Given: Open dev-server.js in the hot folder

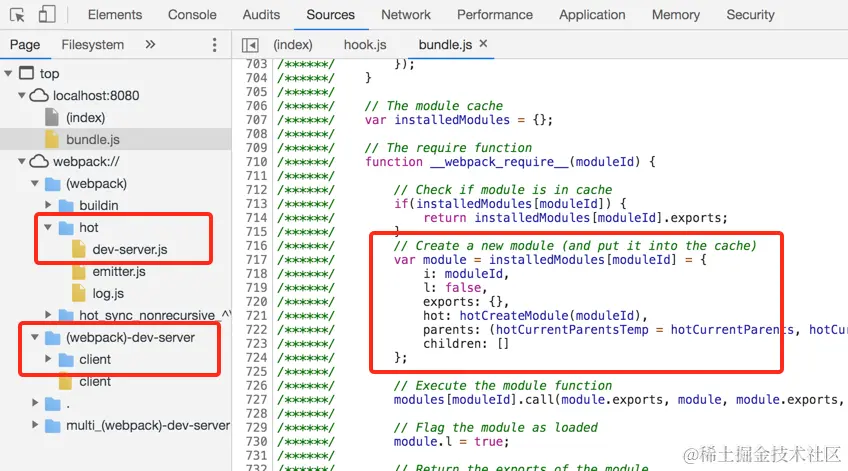Looking at the screenshot, I should coord(130,249).
